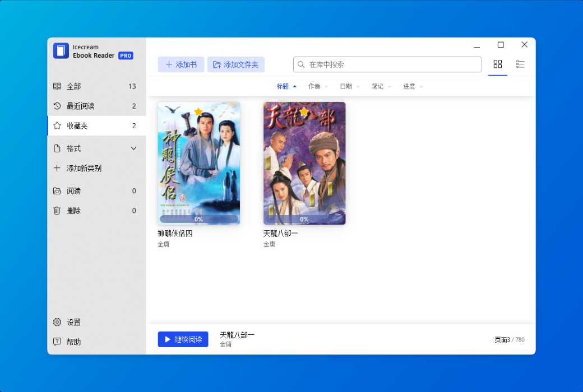The width and height of the screenshot is (583, 392).
Task: Open the 删除 trash section
Action: (x=73, y=211)
